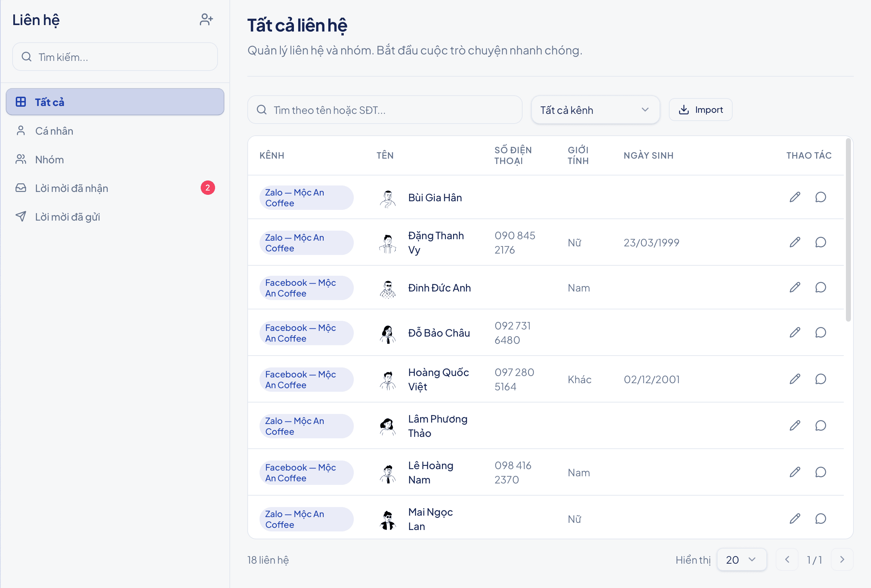
Task: Open chat bubble for Đinh Đức Anh
Action: click(x=820, y=287)
